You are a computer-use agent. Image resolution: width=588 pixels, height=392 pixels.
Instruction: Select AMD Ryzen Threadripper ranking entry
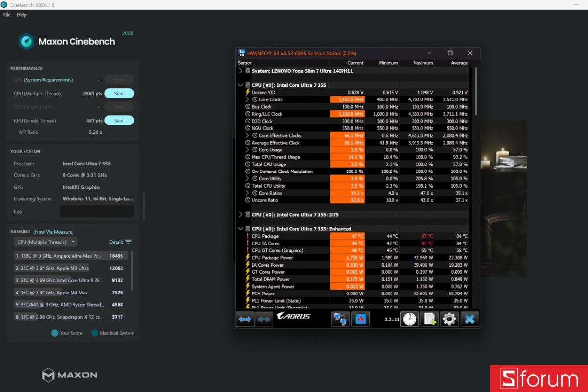(71, 305)
